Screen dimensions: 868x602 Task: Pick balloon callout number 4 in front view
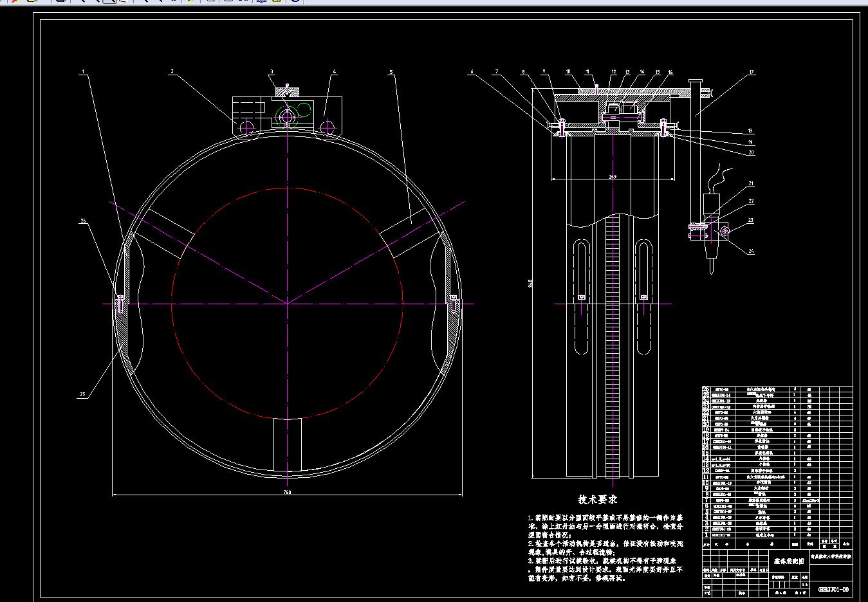pos(335,71)
